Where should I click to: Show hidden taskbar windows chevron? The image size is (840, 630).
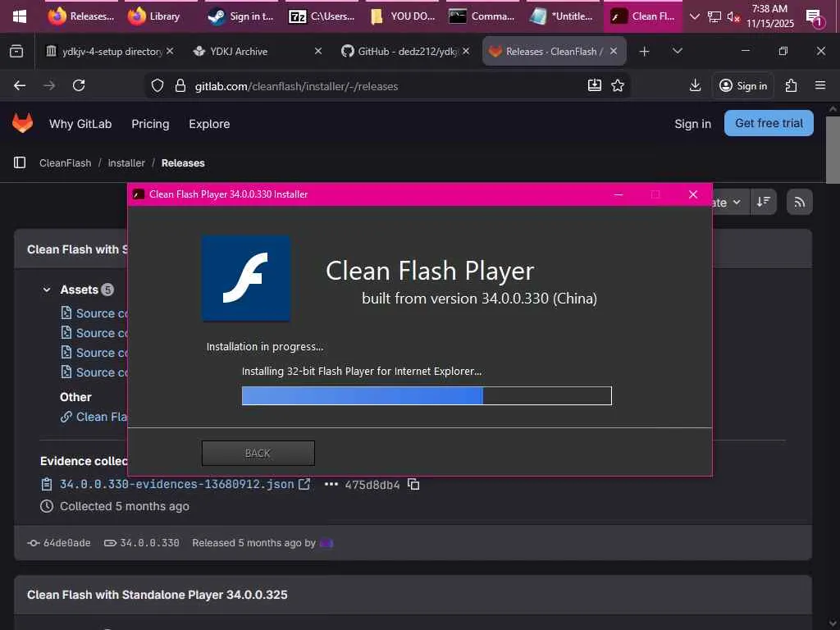click(x=694, y=16)
